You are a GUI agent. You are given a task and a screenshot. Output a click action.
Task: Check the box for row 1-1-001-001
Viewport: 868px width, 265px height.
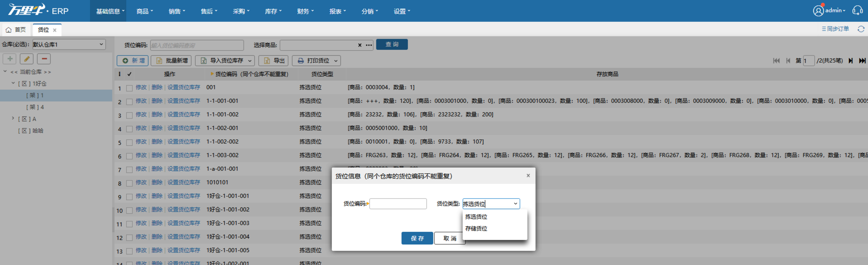(x=129, y=102)
